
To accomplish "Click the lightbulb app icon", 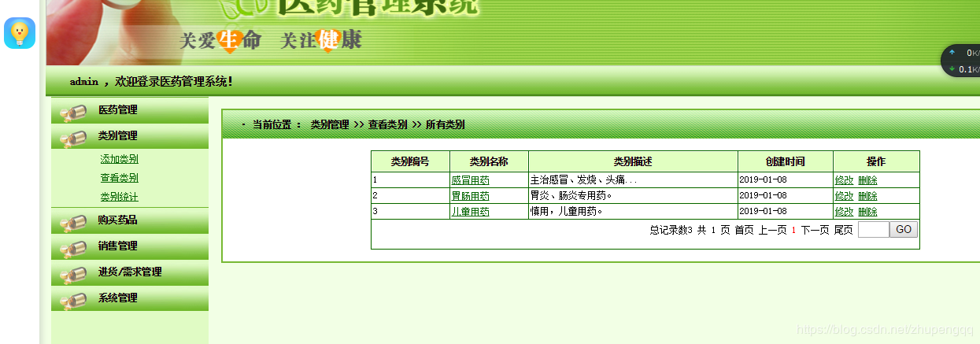I will click(x=20, y=33).
